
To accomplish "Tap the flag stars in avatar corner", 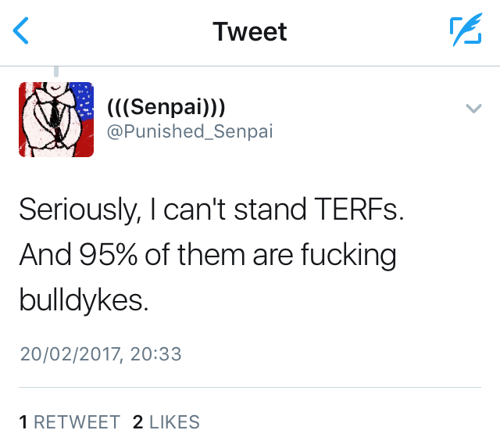I will [x=83, y=100].
